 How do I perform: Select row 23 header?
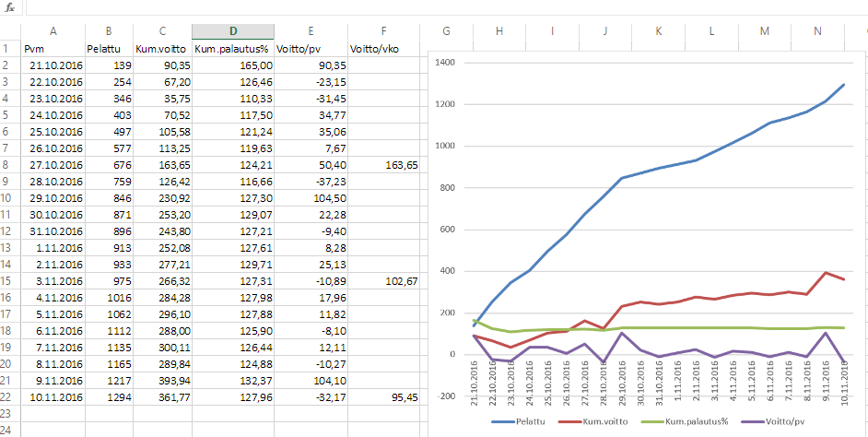point(10,414)
